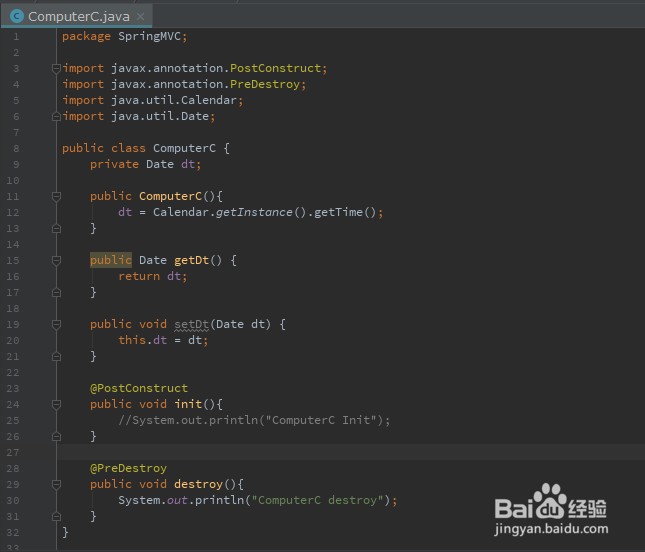Click line number 1 in the gutter
The width and height of the screenshot is (645, 552).
click(x=16, y=37)
